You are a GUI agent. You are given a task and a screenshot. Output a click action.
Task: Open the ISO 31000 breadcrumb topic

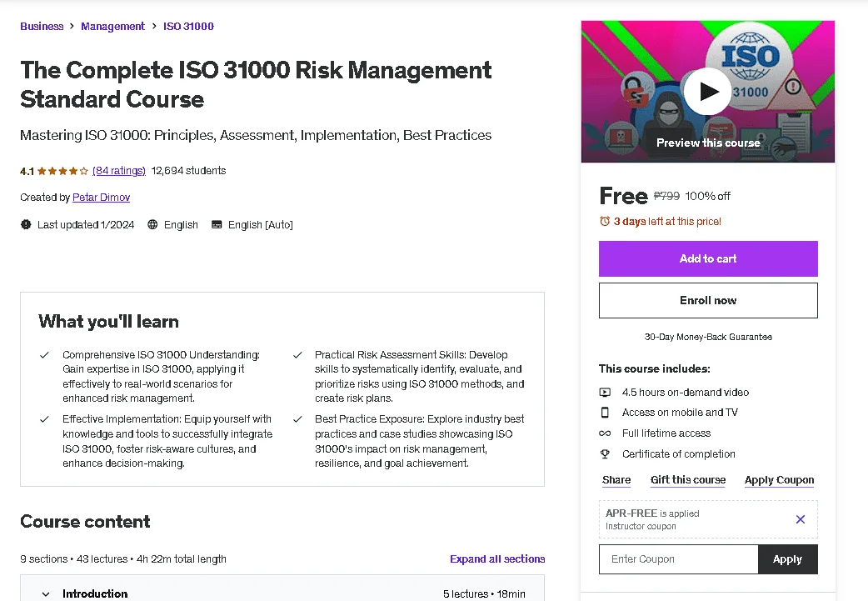tap(188, 26)
